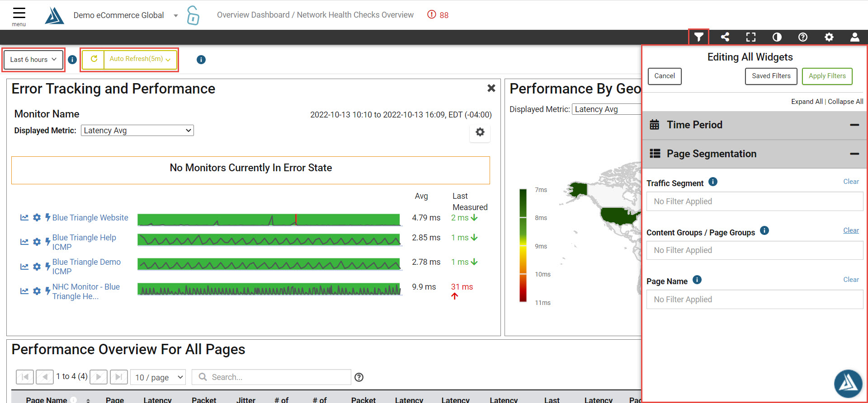The image size is (868, 403).
Task: Open the 88 alerts indicator
Action: (x=438, y=15)
